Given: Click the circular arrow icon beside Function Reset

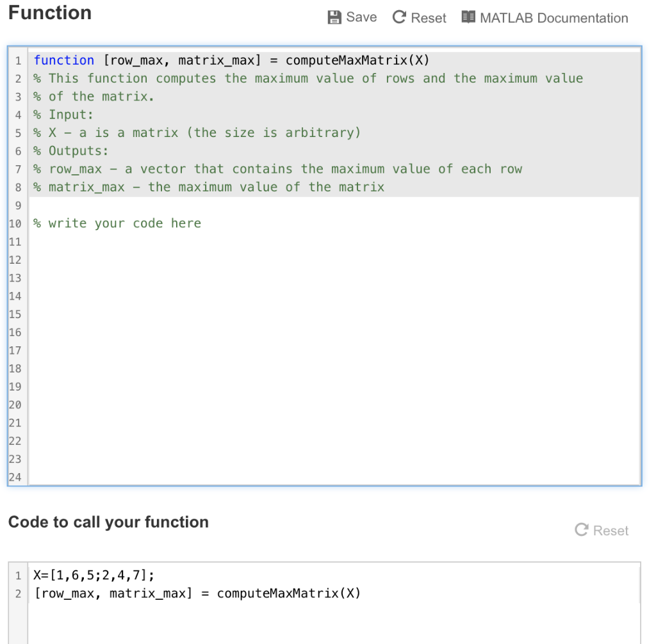Looking at the screenshot, I should click(x=399, y=17).
